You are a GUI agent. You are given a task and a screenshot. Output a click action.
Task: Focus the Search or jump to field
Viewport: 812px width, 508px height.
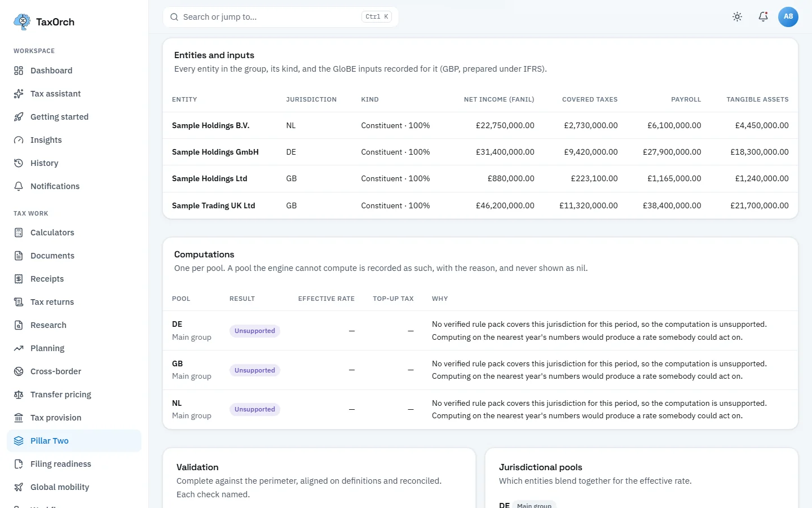point(281,17)
